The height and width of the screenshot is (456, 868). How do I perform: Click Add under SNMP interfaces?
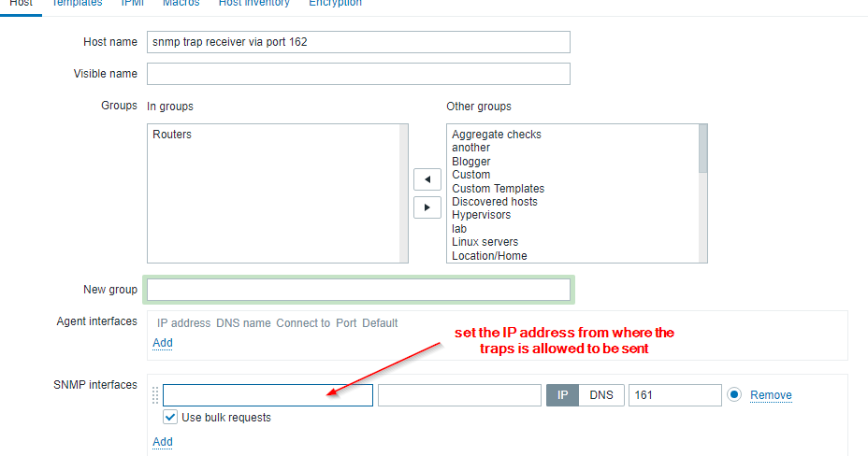pyautogui.click(x=163, y=442)
